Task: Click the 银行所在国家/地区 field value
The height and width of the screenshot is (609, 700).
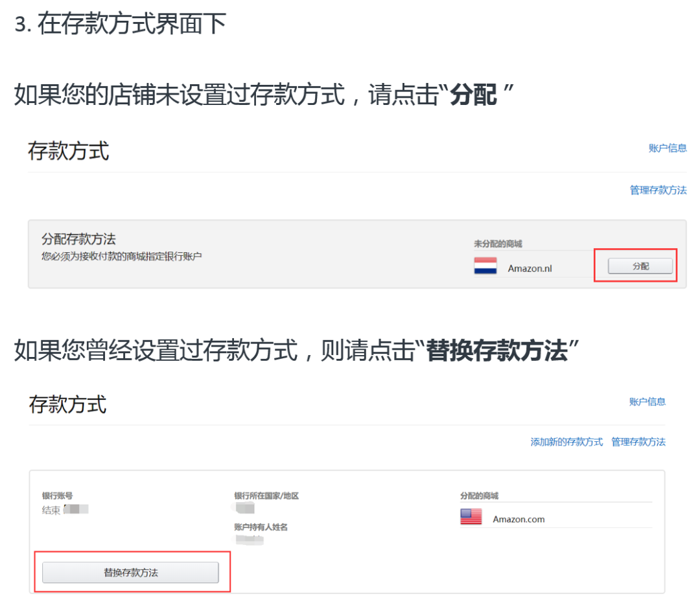Action: 243,509
